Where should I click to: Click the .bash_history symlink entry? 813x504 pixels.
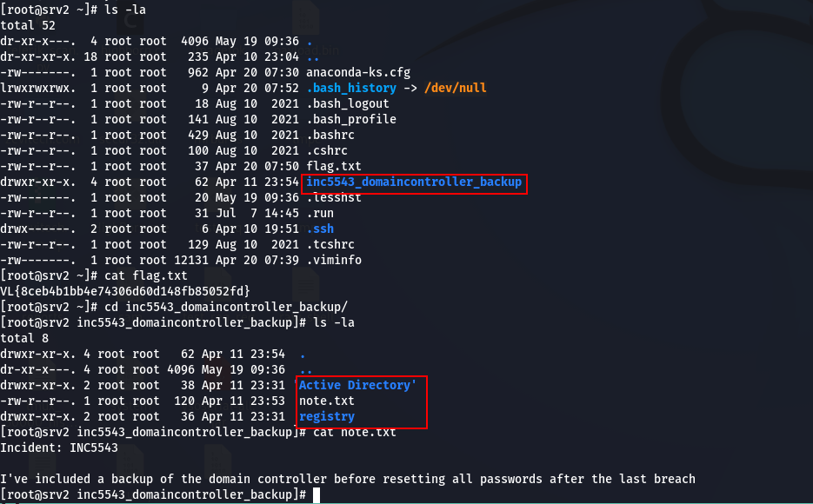[x=351, y=88]
